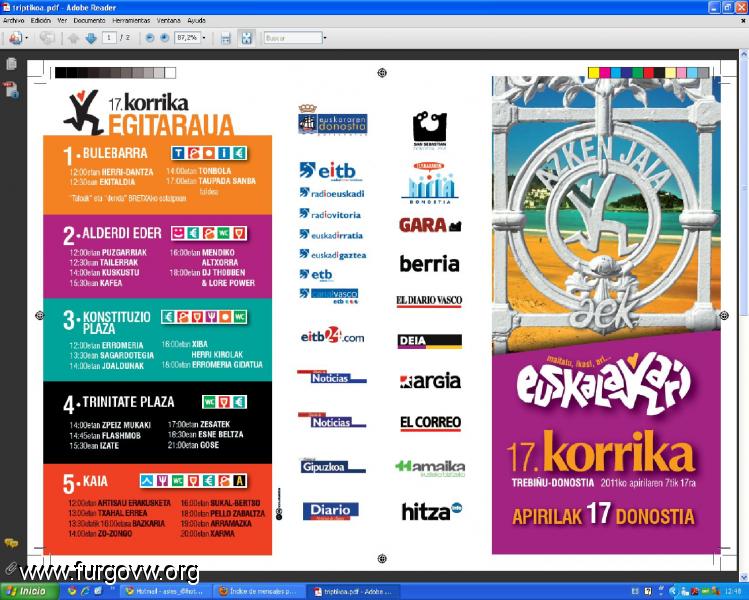Click the Buscar search field
749x600 pixels.
[x=293, y=38]
